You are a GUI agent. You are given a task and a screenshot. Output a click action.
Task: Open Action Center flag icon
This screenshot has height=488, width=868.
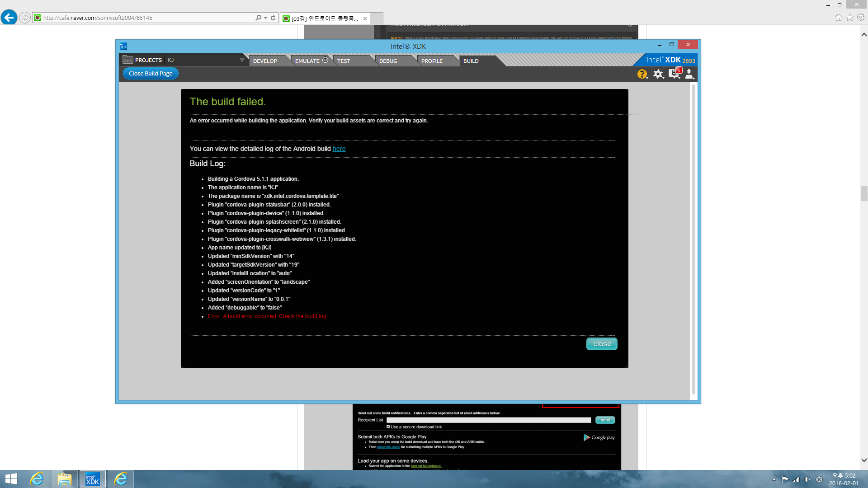click(785, 479)
